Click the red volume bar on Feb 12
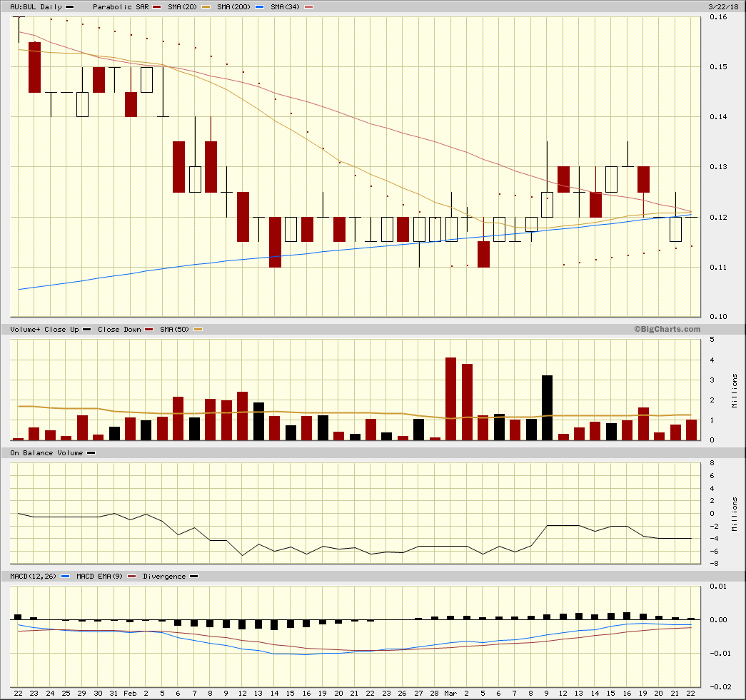Image resolution: width=746 pixels, height=700 pixels. [243, 416]
